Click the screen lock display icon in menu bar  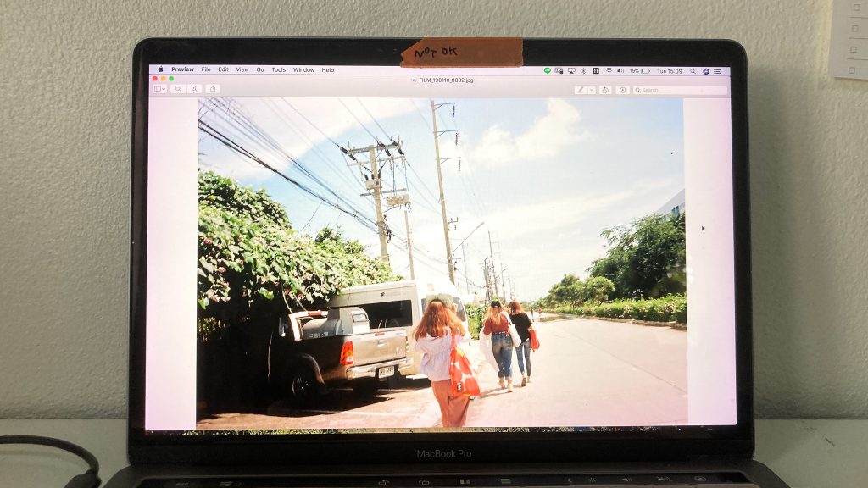coord(559,71)
